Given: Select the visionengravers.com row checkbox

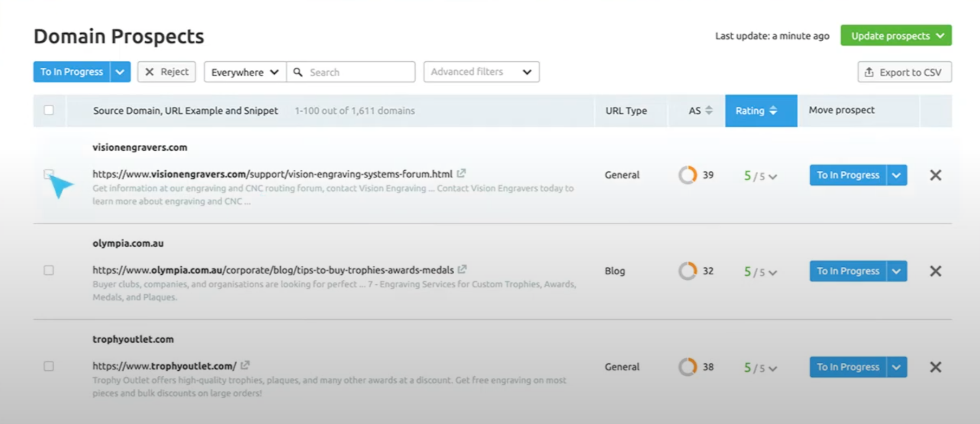Looking at the screenshot, I should tap(49, 174).
